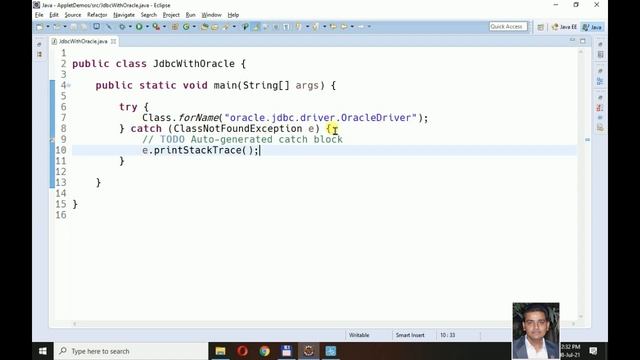Open the Project menu
The height and width of the screenshot is (360, 640).
[x=171, y=15]
